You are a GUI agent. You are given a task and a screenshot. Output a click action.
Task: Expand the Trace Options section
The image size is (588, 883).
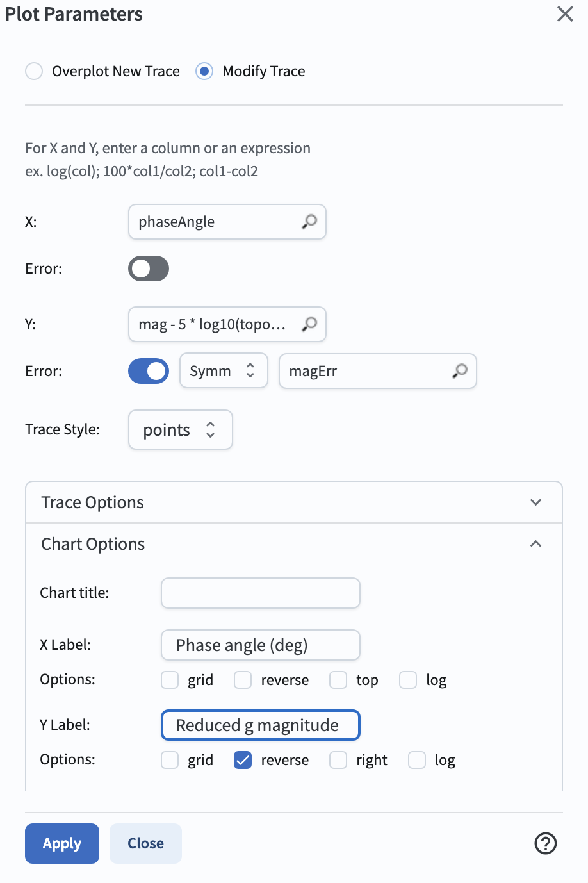click(x=294, y=502)
